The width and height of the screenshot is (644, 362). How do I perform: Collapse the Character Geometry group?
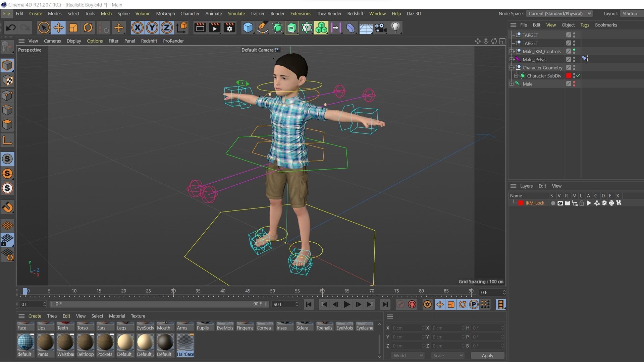coord(512,67)
